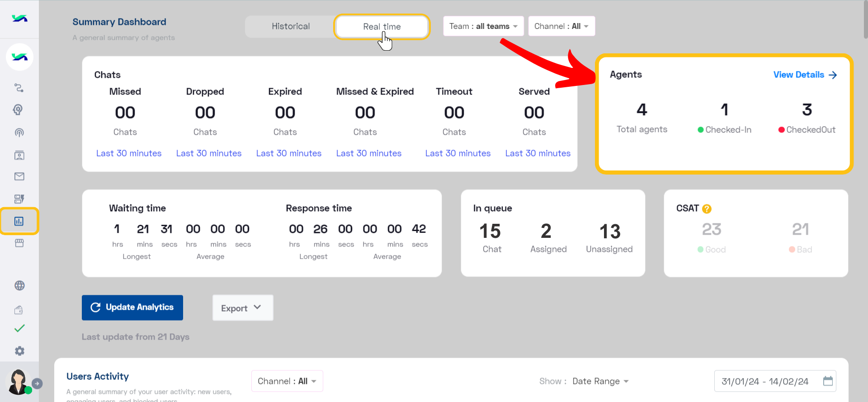Open View Details link for Agents
Image resolution: width=868 pixels, height=402 pixels.
click(x=805, y=75)
